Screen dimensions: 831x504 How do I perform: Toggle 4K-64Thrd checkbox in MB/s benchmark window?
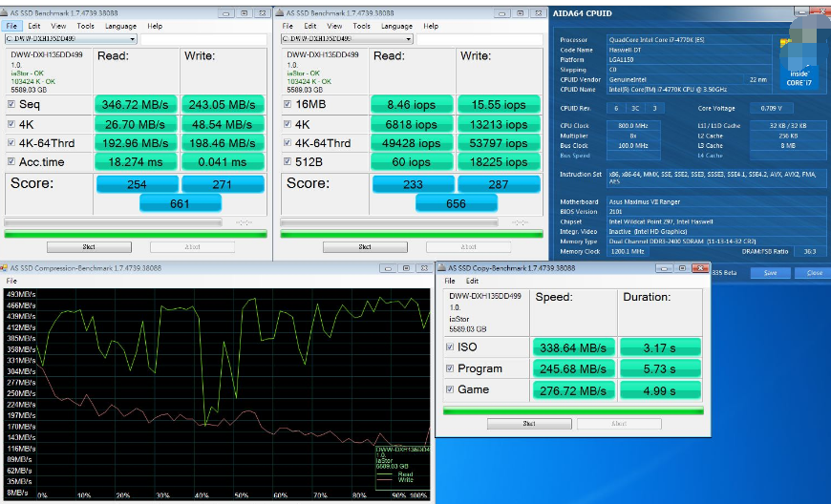coord(11,143)
